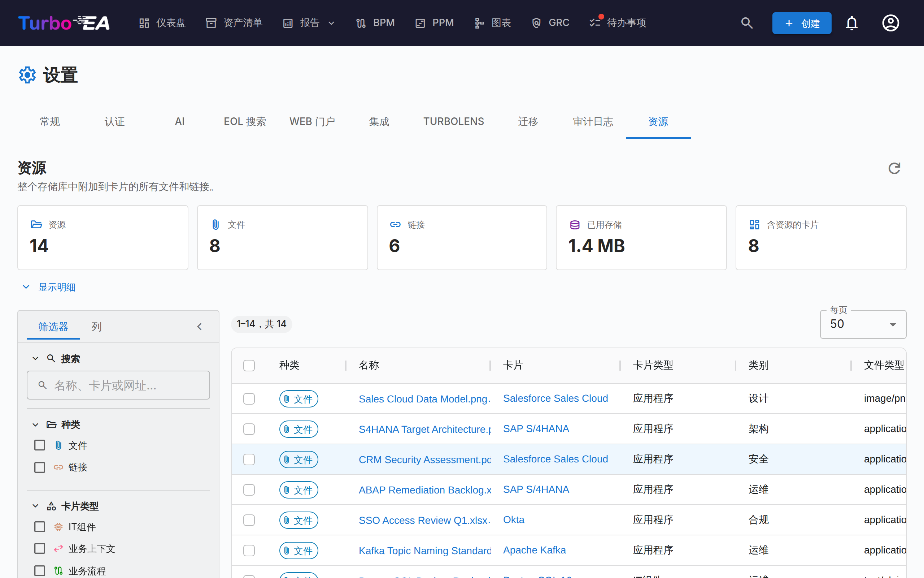Switch to the 列 columns tab
Screen dimensions: 924x578
(x=97, y=327)
